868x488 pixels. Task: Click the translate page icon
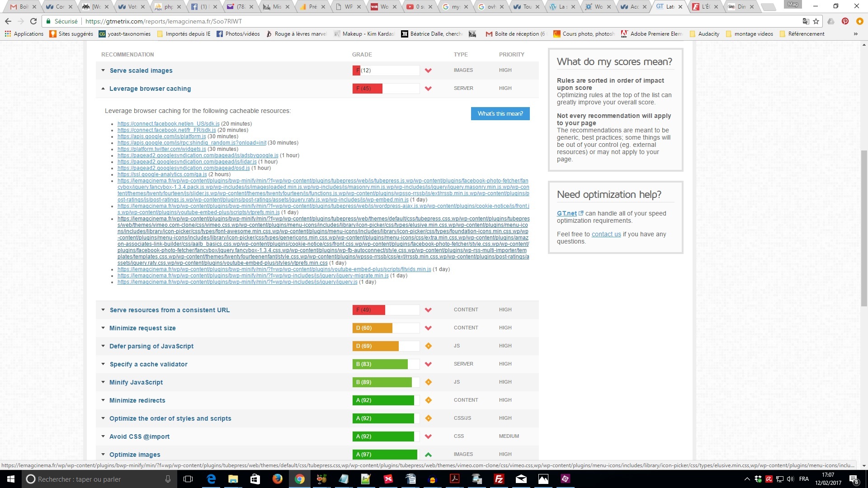[806, 21]
